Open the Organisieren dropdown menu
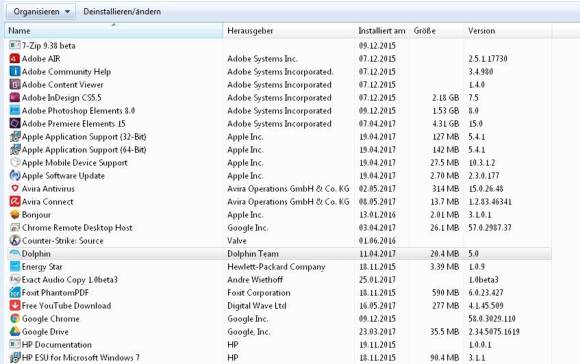The height and width of the screenshot is (364, 580). [x=41, y=11]
